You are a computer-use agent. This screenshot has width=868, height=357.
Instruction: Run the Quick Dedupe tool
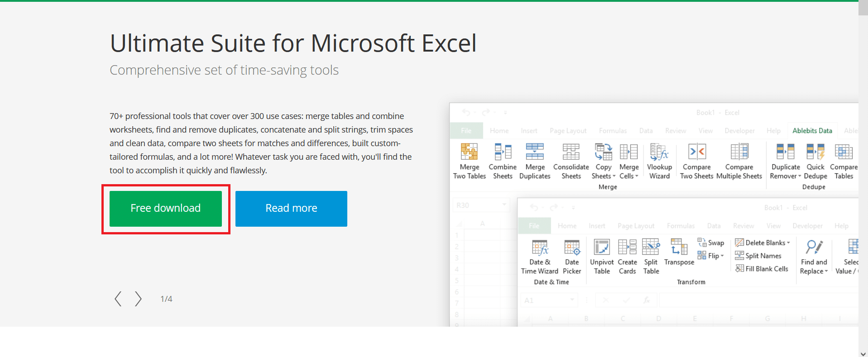[x=815, y=162]
